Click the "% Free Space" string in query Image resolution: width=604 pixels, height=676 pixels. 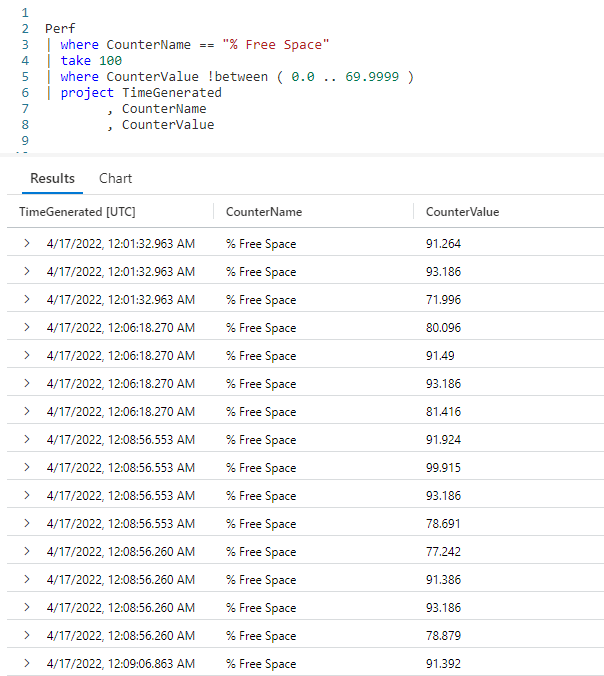click(276, 45)
